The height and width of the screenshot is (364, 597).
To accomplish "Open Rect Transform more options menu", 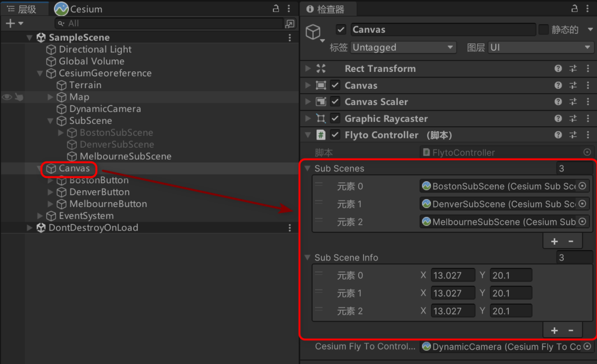I will (588, 69).
